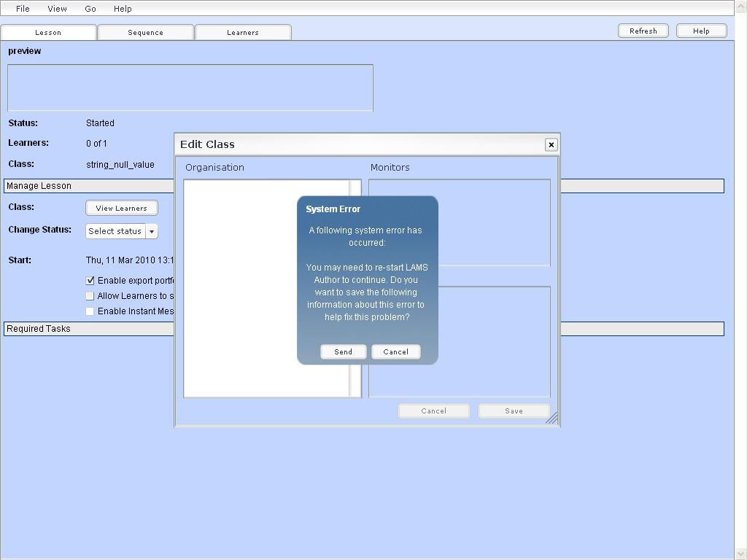Open the File menu

23,9
